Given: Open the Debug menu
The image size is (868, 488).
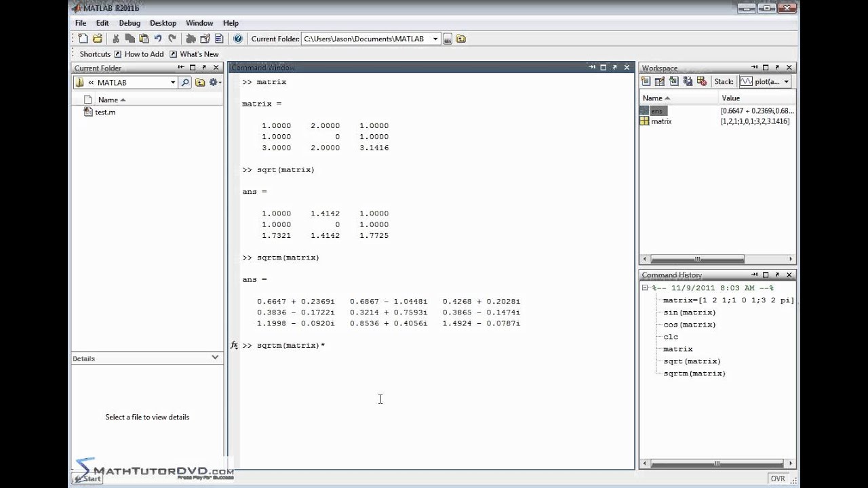Looking at the screenshot, I should 130,23.
